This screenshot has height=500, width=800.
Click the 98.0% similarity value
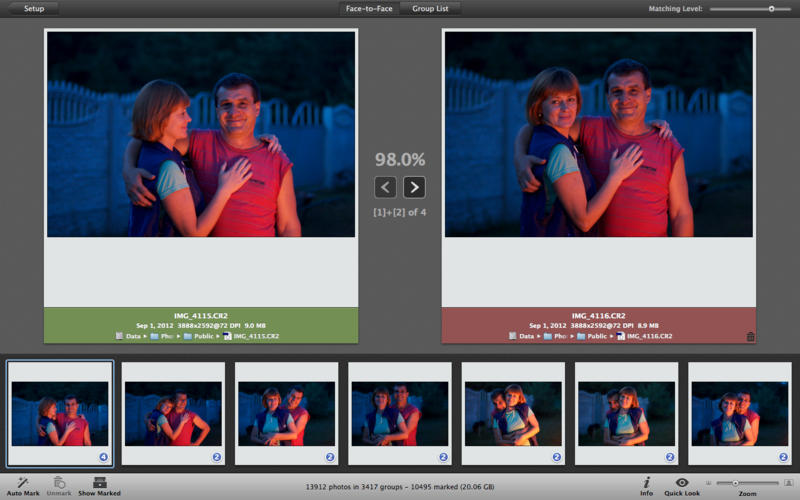pos(400,160)
